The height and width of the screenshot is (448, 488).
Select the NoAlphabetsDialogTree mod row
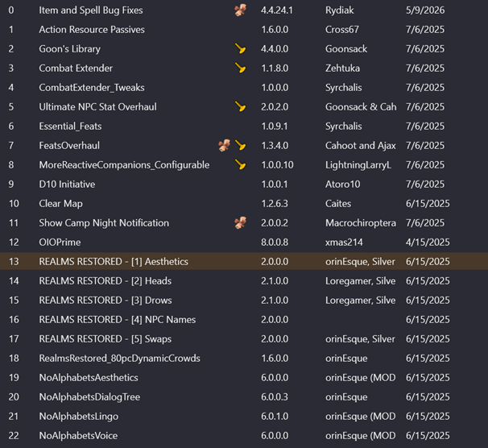[x=244, y=396]
